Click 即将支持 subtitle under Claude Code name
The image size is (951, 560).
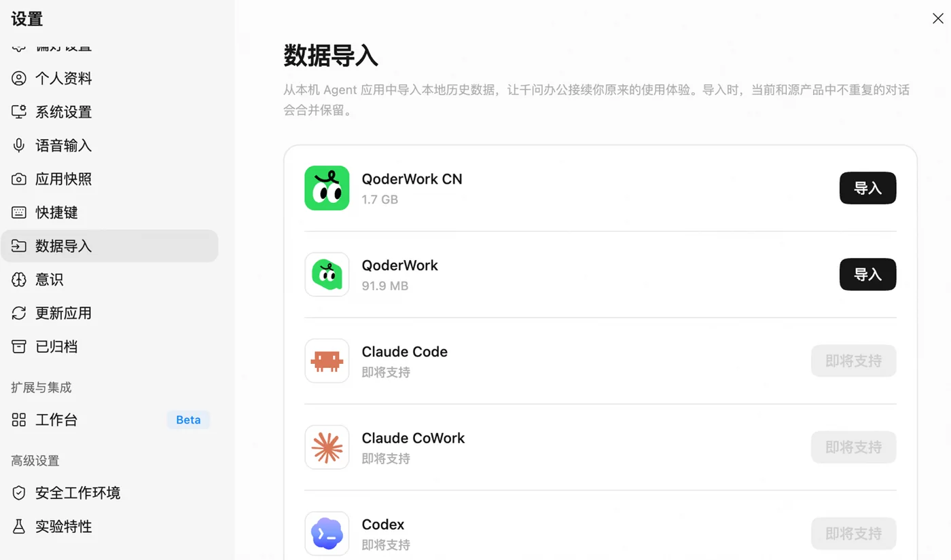386,372
